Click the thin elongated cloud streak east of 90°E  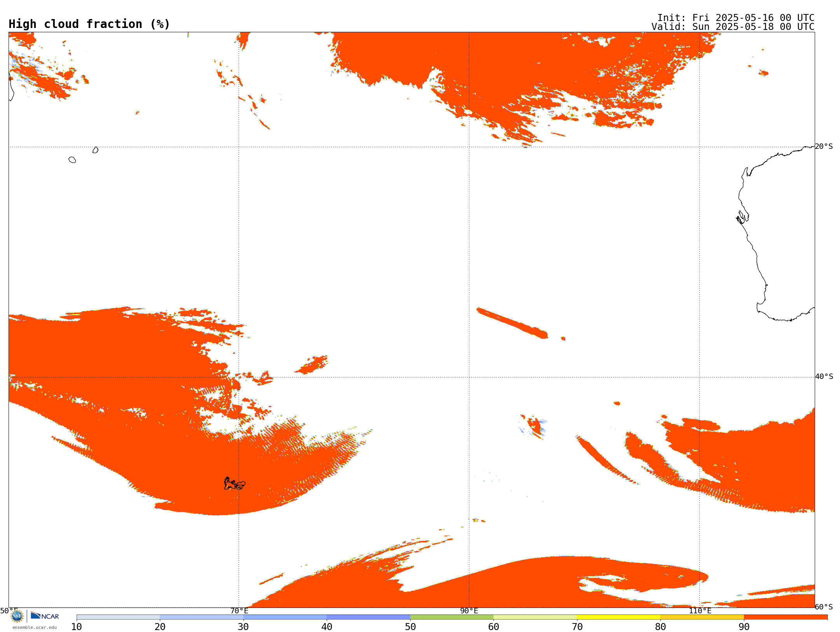click(512, 323)
